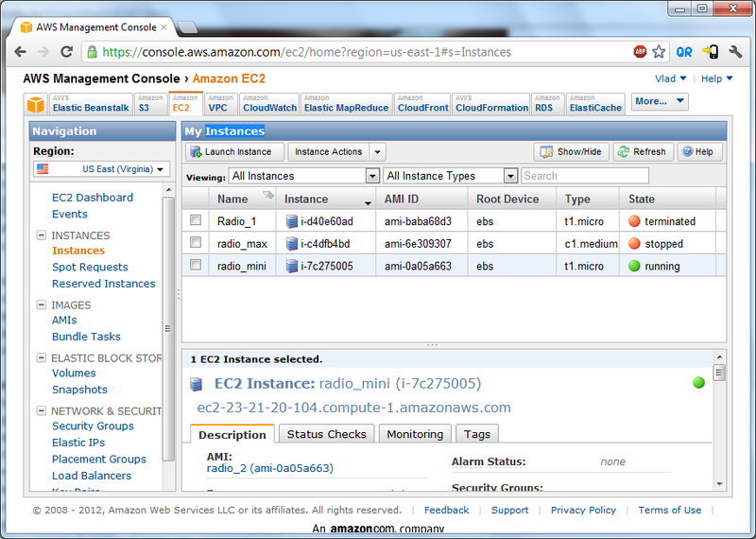Open the Elastic IPs link
The width and height of the screenshot is (756, 539).
78,443
